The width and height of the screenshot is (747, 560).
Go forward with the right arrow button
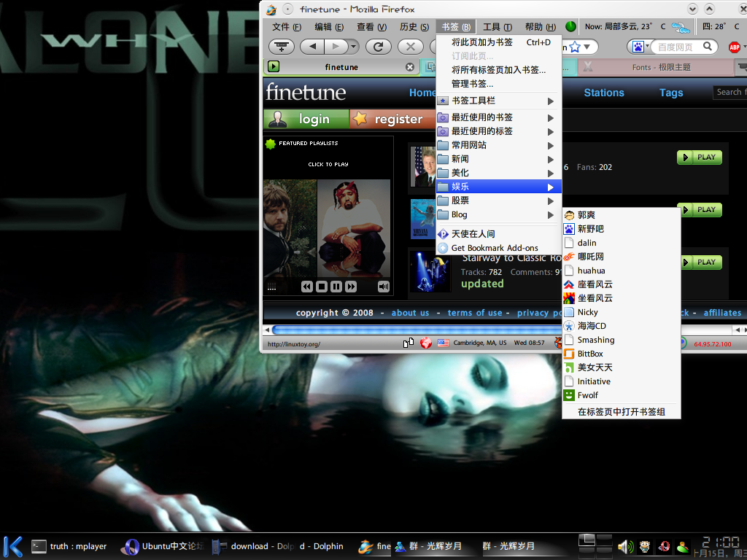pos(336,47)
